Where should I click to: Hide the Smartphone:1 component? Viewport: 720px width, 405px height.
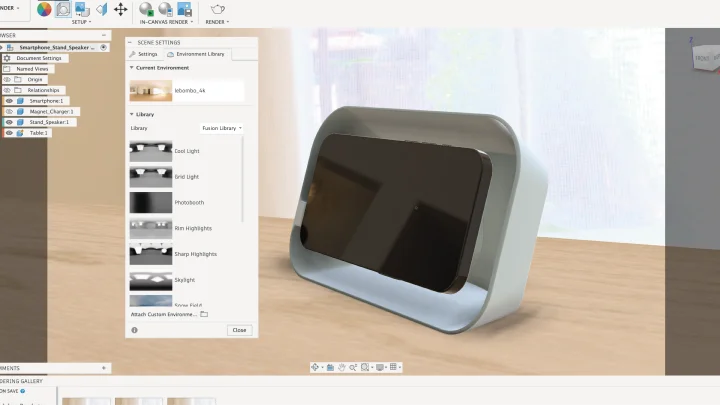pyautogui.click(x=9, y=101)
